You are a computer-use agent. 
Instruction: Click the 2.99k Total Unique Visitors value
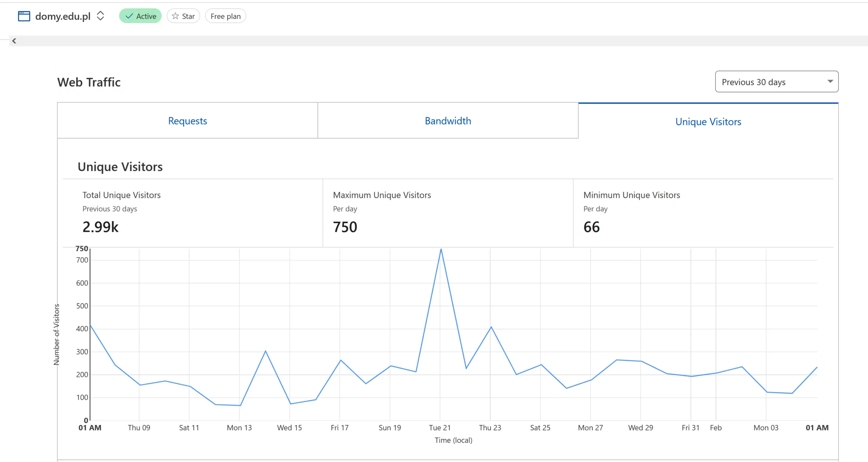click(x=100, y=227)
